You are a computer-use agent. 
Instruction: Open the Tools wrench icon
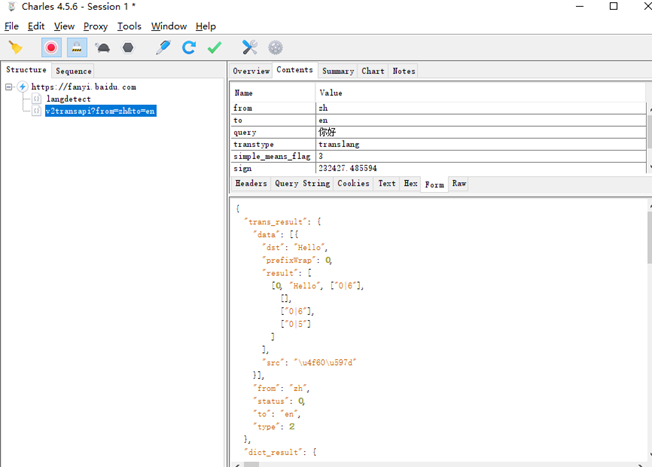[x=250, y=47]
